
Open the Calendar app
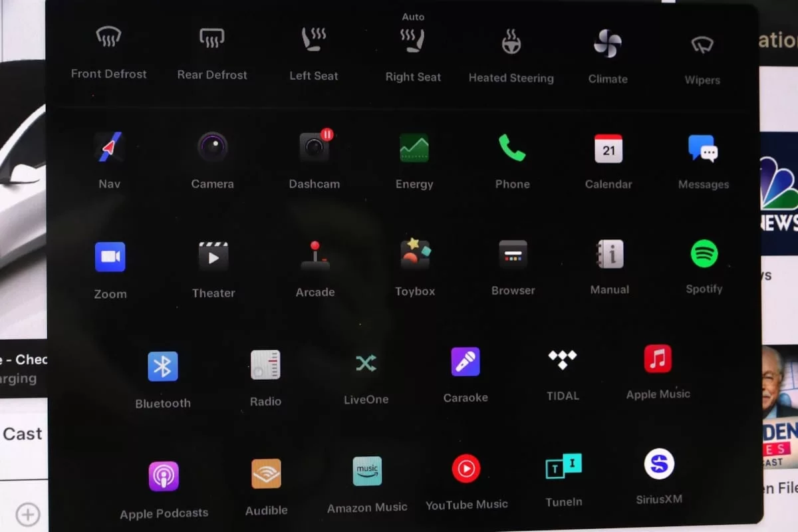tap(608, 149)
